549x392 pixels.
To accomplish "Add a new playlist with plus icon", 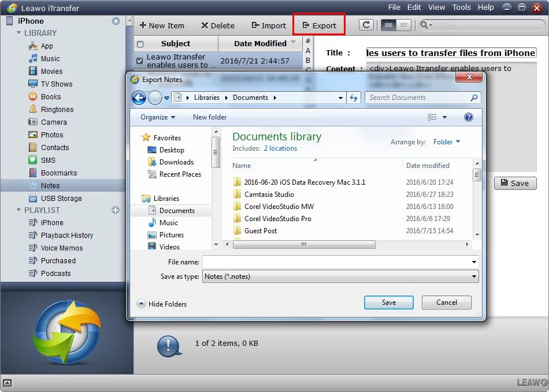I will click(116, 210).
